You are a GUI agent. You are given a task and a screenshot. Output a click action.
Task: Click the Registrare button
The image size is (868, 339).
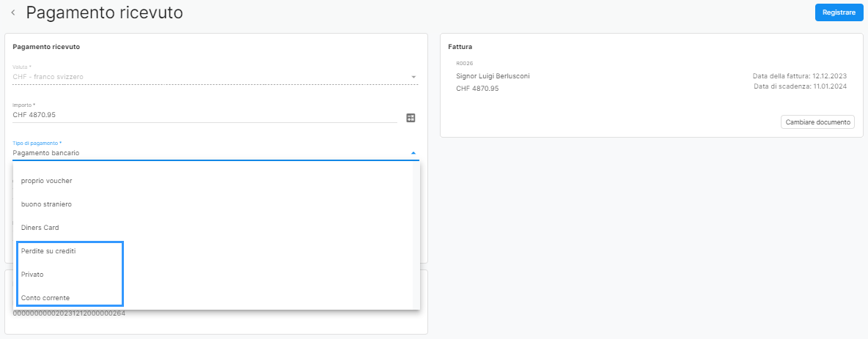[x=839, y=12]
